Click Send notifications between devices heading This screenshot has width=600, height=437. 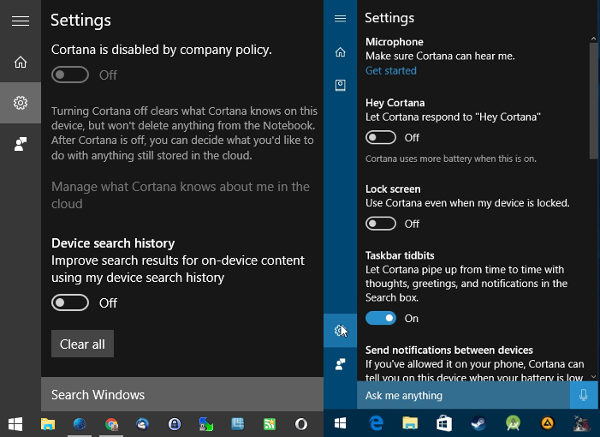[x=449, y=350]
